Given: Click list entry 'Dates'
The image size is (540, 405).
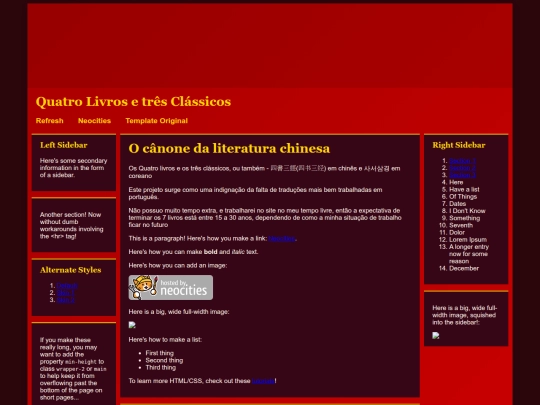Looking at the screenshot, I should [x=457, y=204].
